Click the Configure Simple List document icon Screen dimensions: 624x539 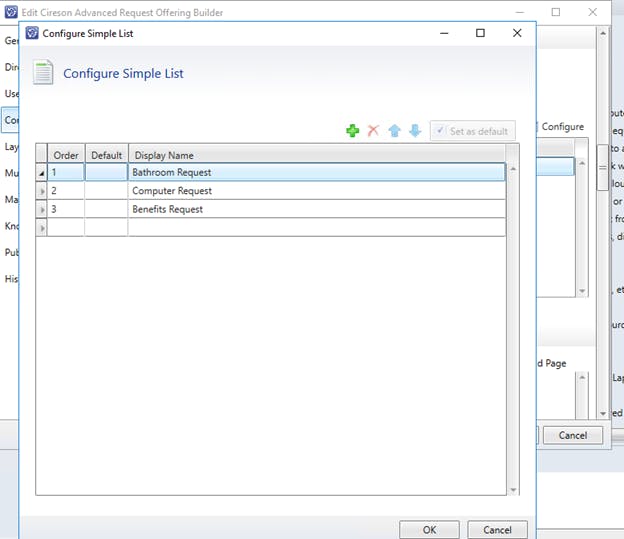[43, 73]
